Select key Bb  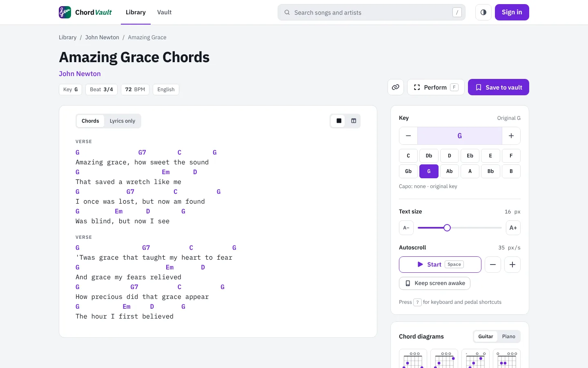coord(490,171)
